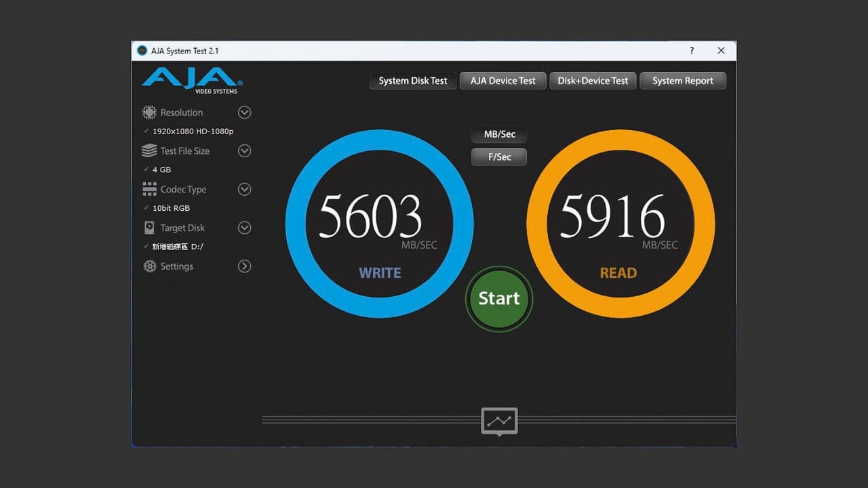The height and width of the screenshot is (488, 868).
Task: Toggle units to MB/Sec
Action: tap(499, 134)
